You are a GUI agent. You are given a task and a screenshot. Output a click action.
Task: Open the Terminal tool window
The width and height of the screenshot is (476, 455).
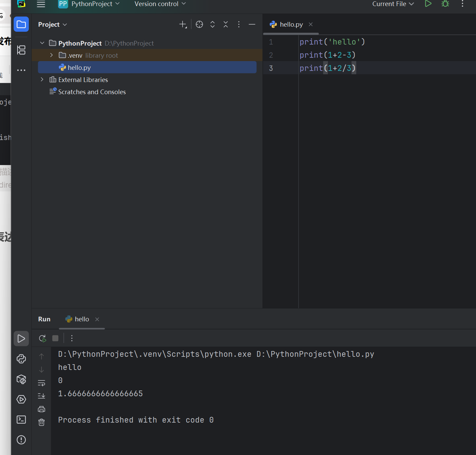click(21, 420)
